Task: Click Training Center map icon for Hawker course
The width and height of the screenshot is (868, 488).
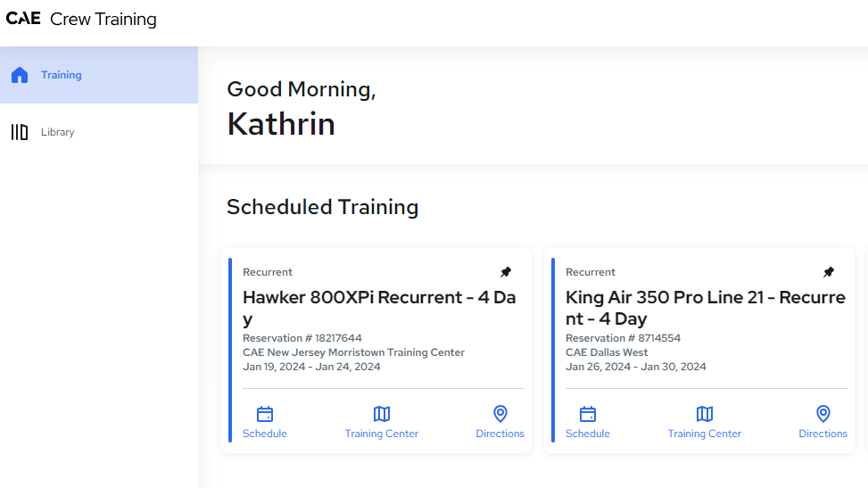Action: point(382,414)
